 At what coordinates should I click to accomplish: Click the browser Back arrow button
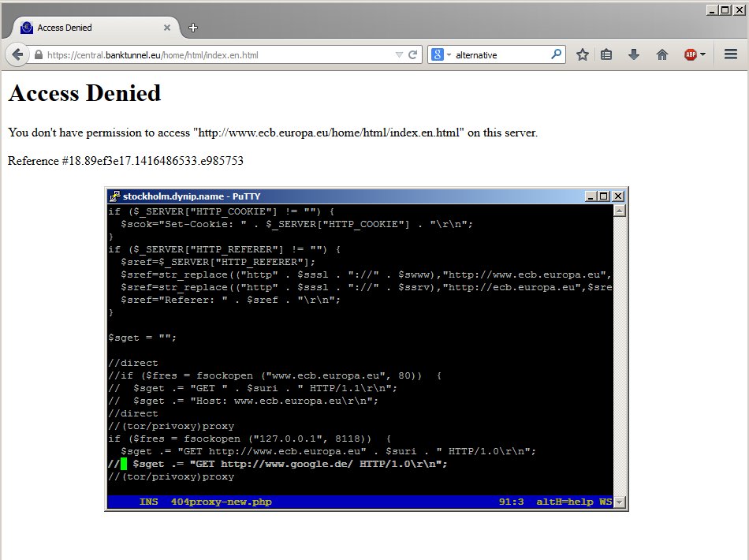[x=17, y=55]
